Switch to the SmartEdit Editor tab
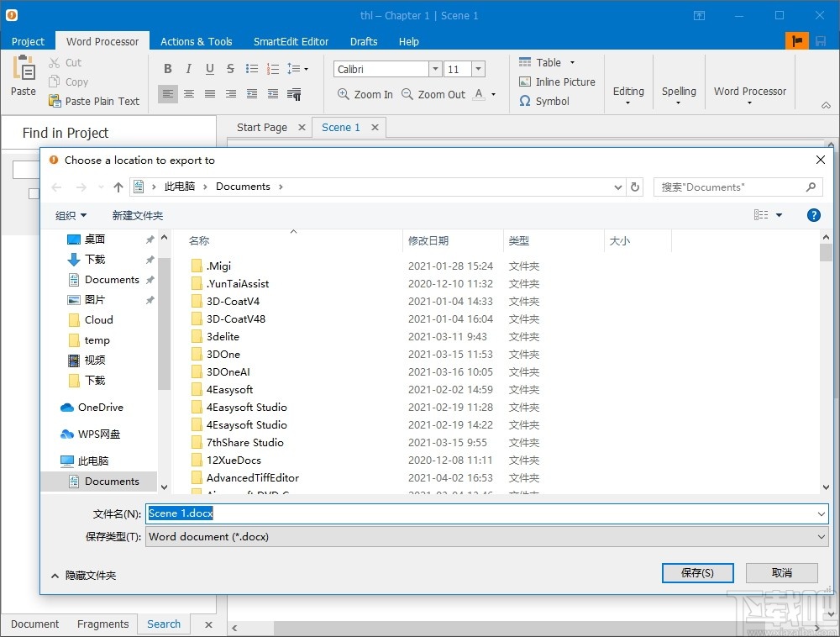Image resolution: width=840 pixels, height=637 pixels. click(291, 41)
